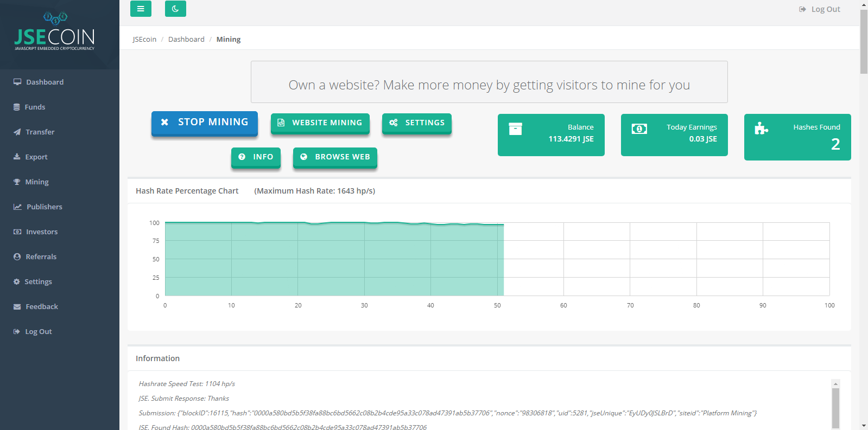Click the Referrals user icon

[17, 256]
